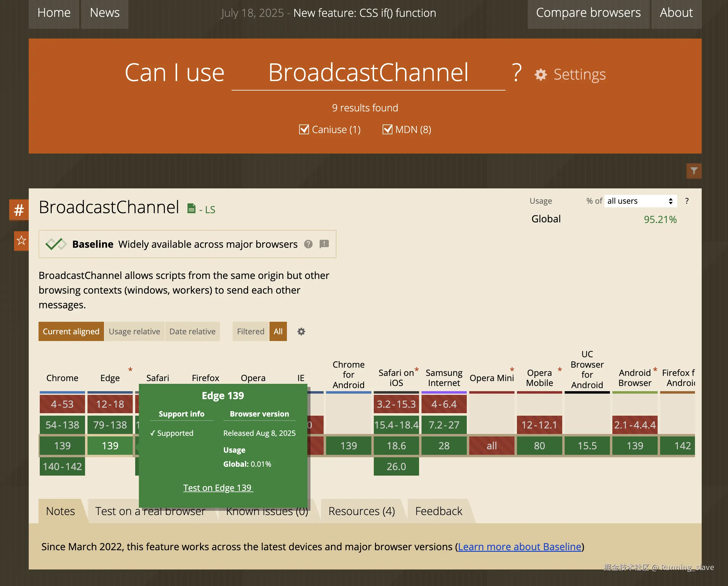Switch to Usage relative view
728x586 pixels.
coord(134,332)
